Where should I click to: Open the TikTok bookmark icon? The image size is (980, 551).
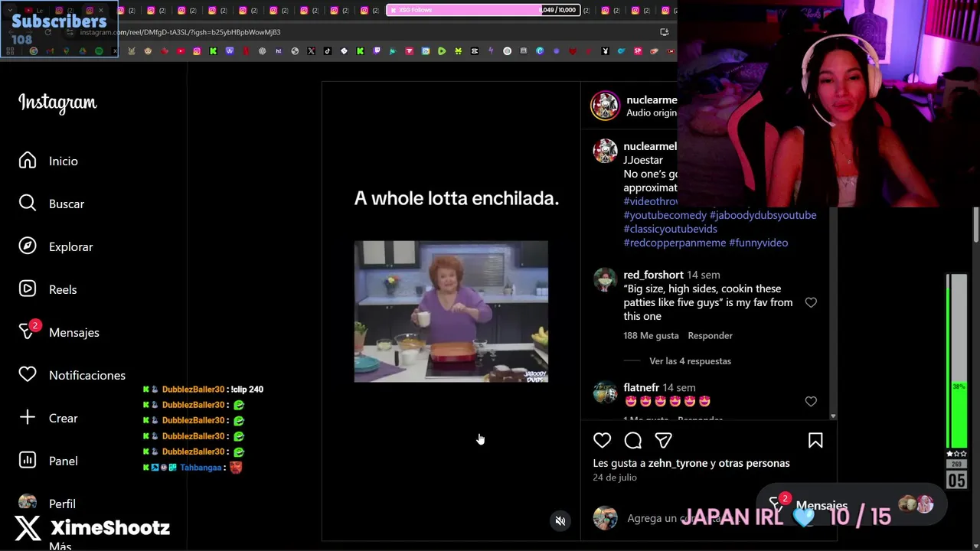tap(328, 51)
